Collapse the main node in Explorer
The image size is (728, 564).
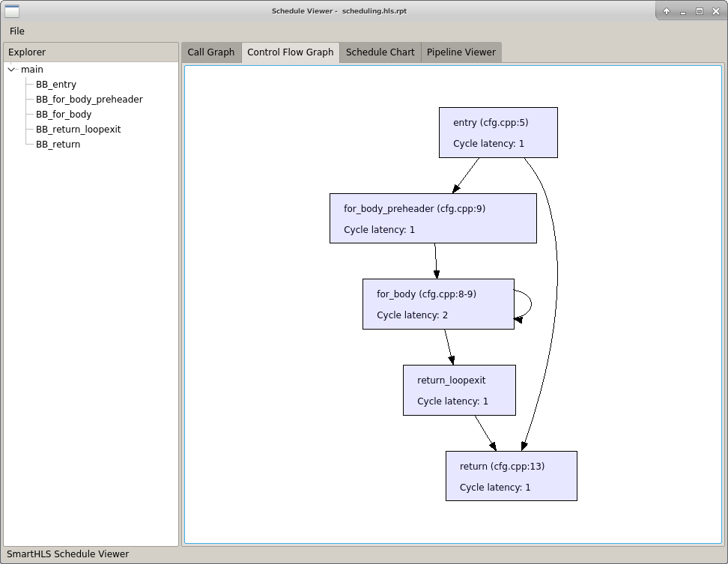point(11,69)
